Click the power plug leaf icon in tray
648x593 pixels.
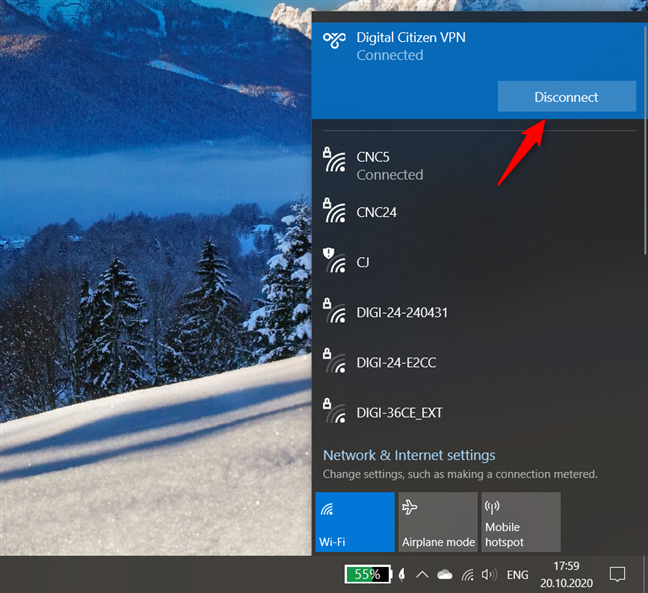(402, 575)
